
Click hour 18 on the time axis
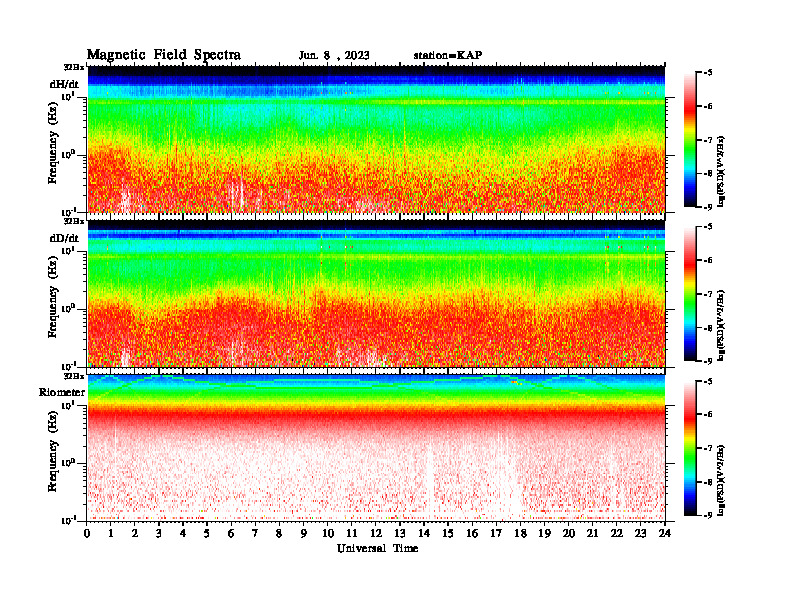click(x=520, y=534)
